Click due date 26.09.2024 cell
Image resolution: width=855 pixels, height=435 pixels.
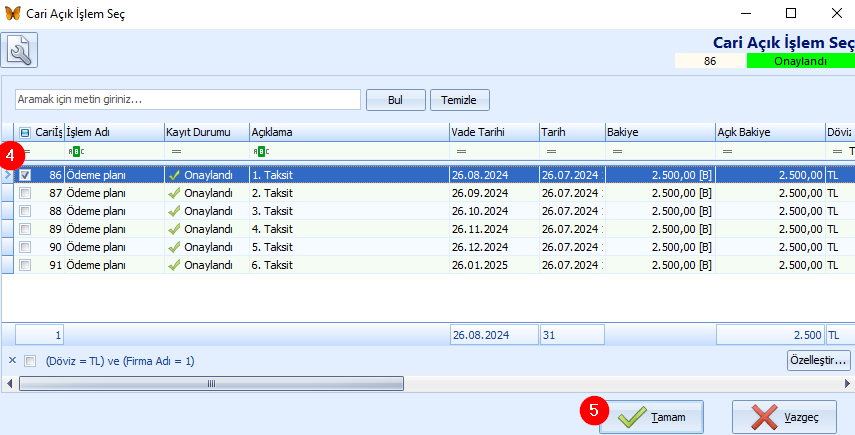tap(495, 193)
